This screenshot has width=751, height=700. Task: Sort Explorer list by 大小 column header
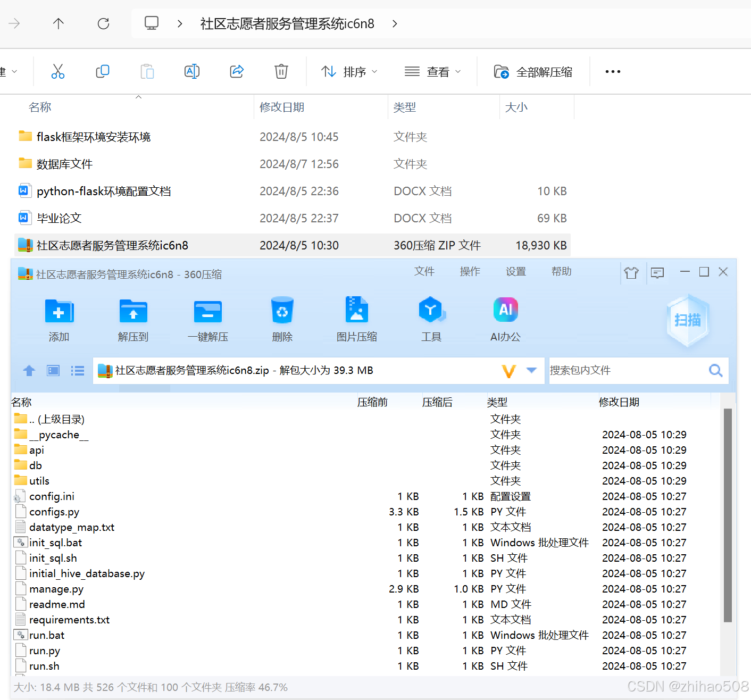516,107
